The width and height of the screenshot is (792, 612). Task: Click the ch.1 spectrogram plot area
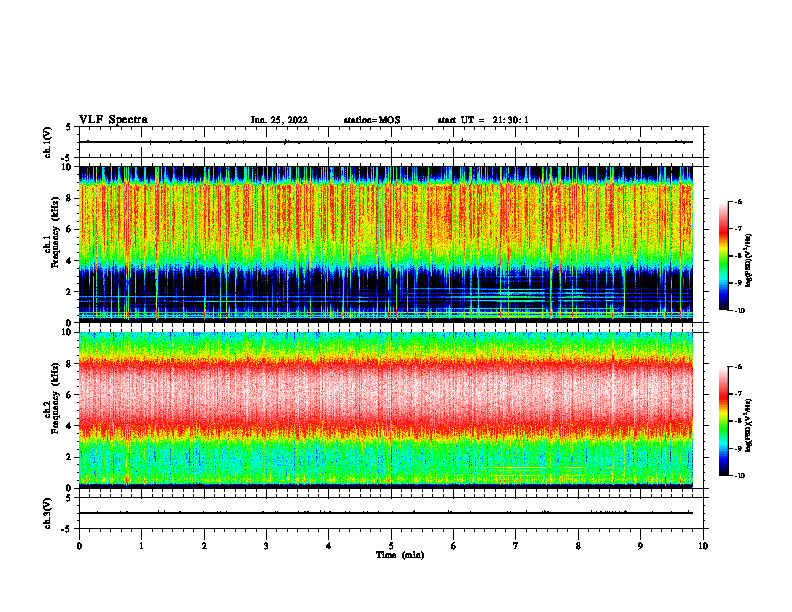385,243
